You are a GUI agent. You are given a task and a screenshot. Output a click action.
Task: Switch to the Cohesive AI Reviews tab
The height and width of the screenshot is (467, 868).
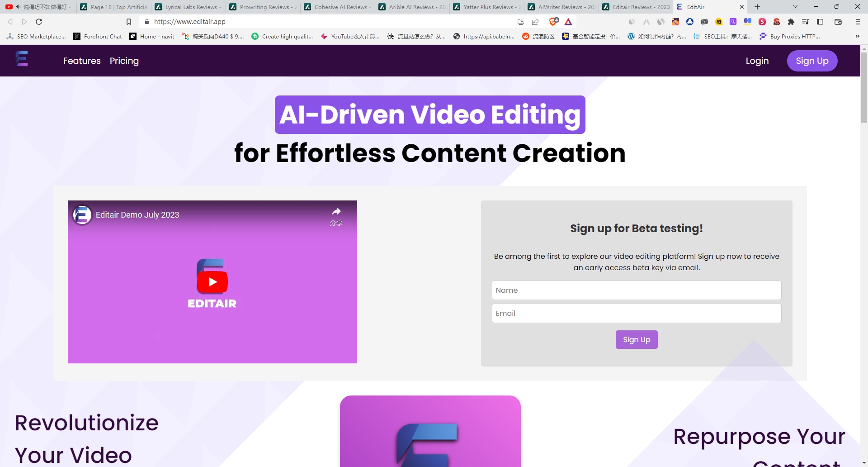337,7
